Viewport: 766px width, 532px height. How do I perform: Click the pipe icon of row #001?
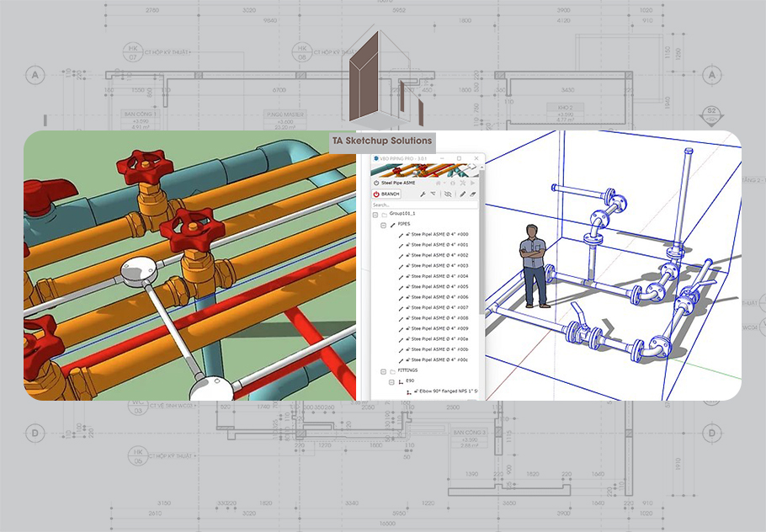click(x=401, y=245)
